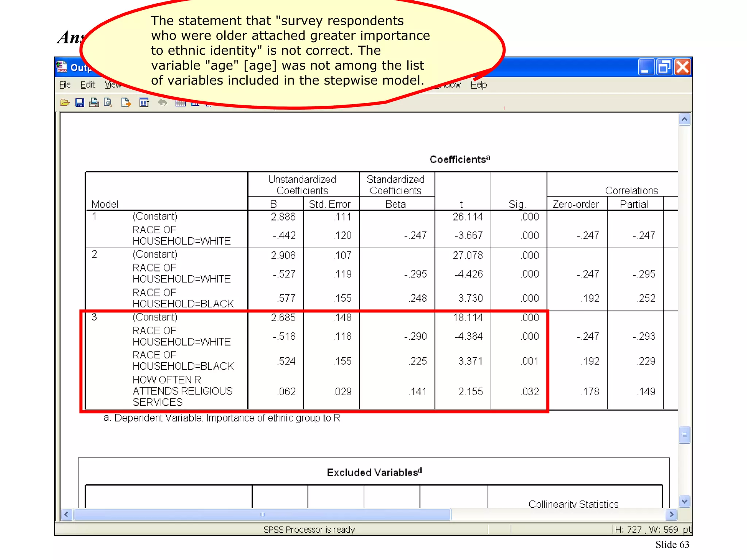Click the Collinearity Statistics header
747x560 pixels.
tap(573, 504)
